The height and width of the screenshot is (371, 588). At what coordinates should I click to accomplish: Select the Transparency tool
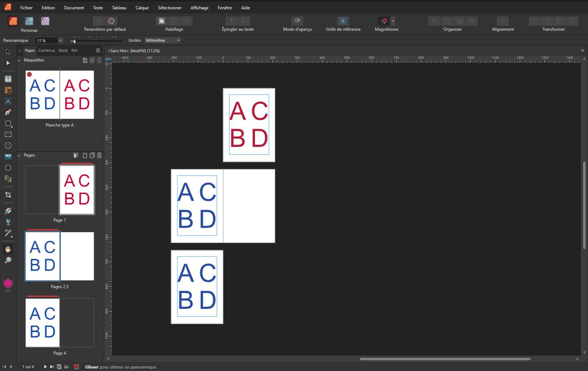pyautogui.click(x=8, y=222)
